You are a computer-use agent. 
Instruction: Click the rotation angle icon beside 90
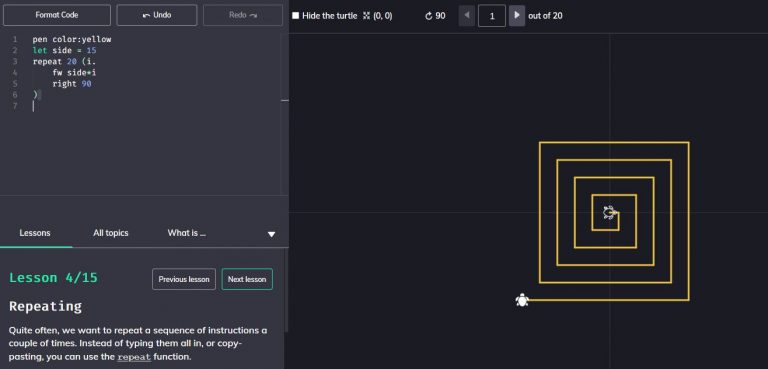(429, 16)
